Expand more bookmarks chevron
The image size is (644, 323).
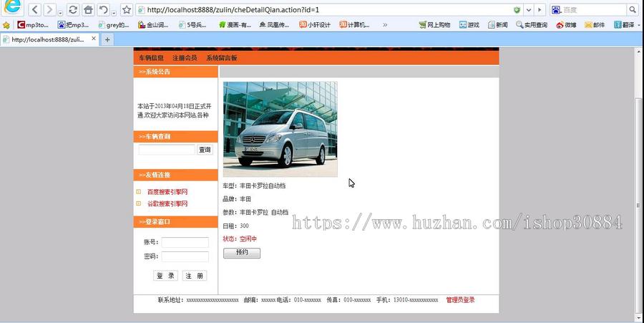click(x=385, y=25)
